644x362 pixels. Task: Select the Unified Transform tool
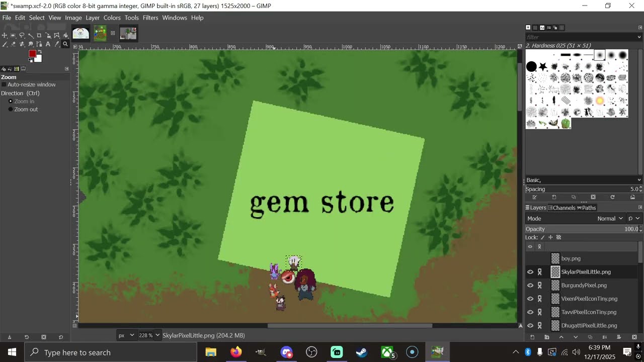(48, 35)
